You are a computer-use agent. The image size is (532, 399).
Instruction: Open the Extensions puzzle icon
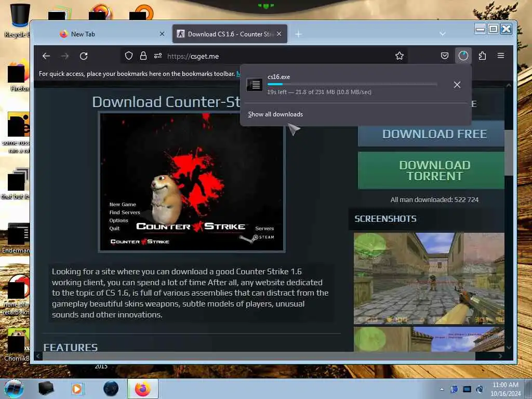tap(482, 56)
